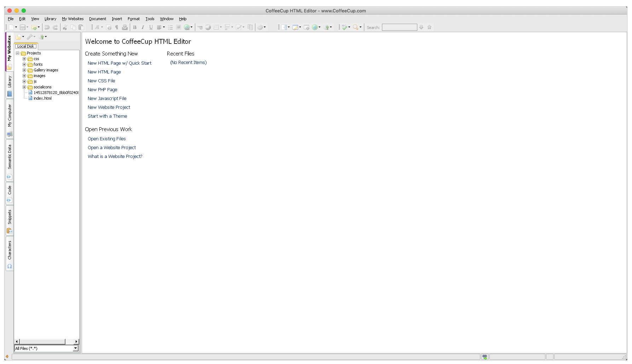This screenshot has height=364, width=632.
Task: Click the spell check ABC icon
Action: [344, 27]
